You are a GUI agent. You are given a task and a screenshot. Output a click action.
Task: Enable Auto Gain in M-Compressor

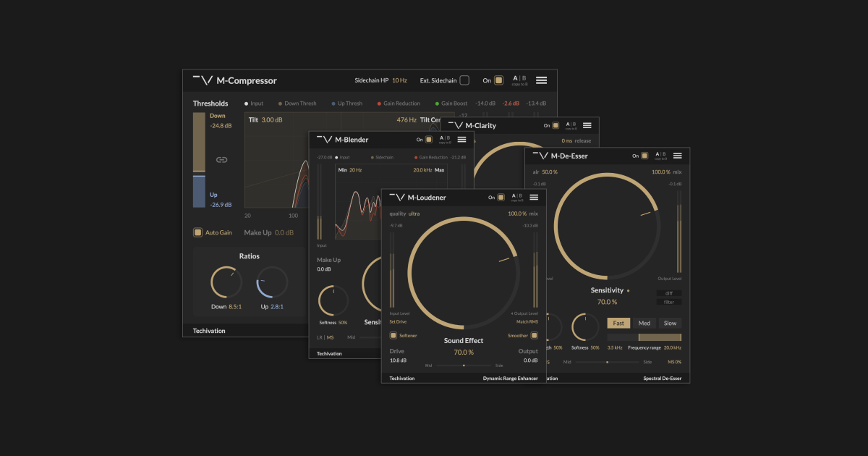pos(197,232)
